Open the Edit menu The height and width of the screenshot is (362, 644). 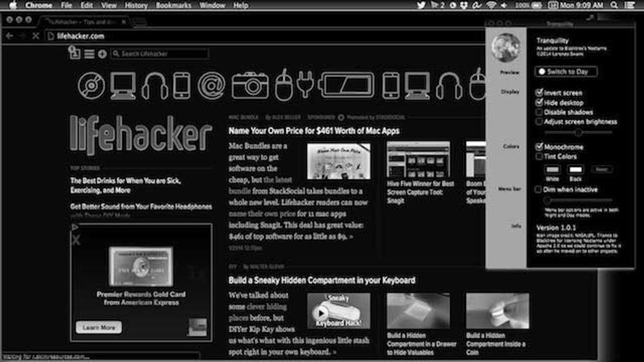[86, 5]
